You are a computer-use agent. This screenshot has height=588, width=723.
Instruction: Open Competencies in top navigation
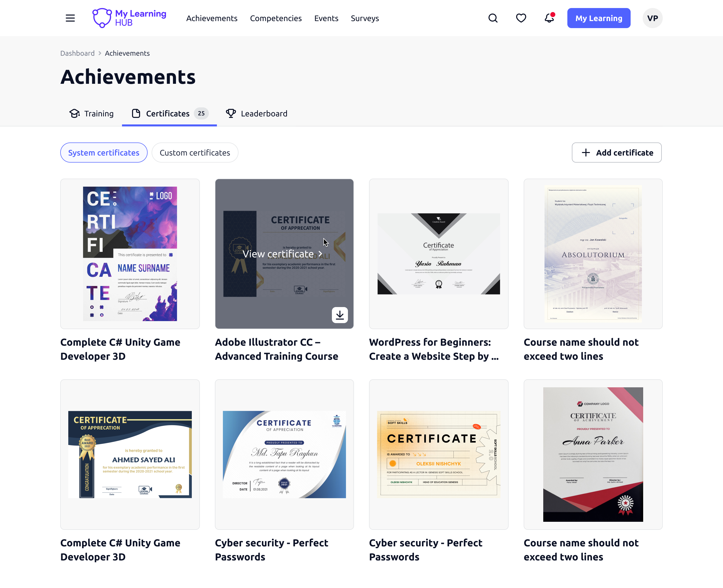point(276,18)
